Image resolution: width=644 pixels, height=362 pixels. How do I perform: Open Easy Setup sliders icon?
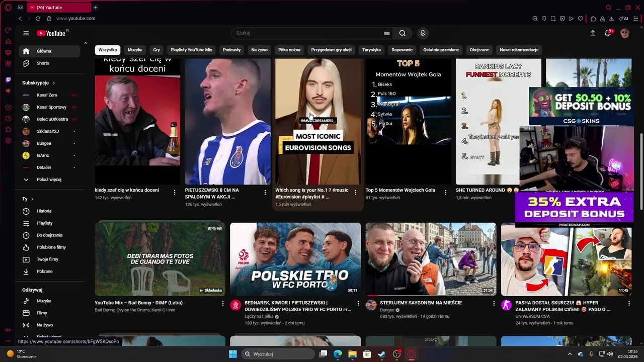(x=636, y=19)
